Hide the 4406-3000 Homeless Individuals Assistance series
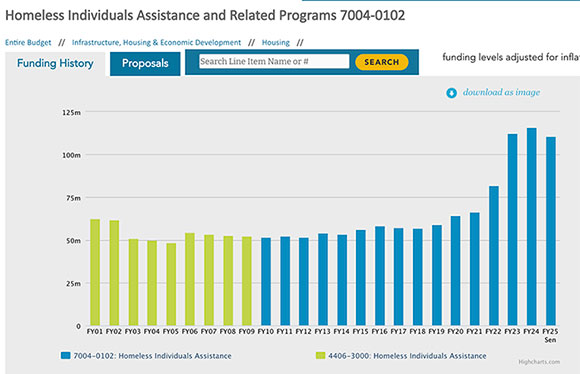Viewport: 580px width, 374px height. [x=407, y=356]
